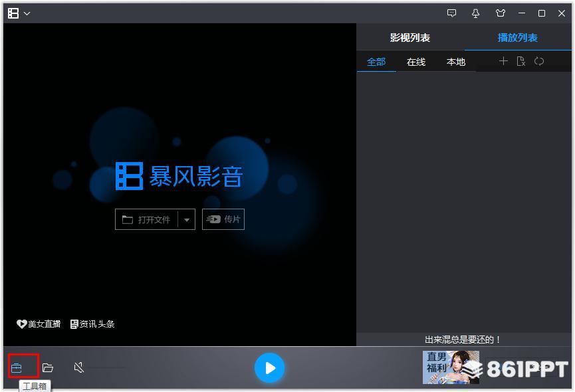
Task: Open the feedback message icon in title bar
Action: 452,13
